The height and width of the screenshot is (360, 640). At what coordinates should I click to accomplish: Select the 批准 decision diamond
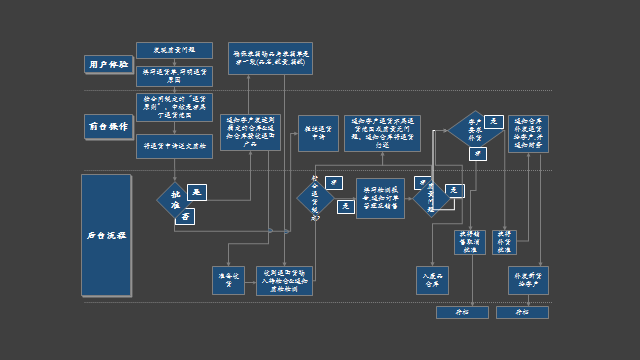[175, 200]
